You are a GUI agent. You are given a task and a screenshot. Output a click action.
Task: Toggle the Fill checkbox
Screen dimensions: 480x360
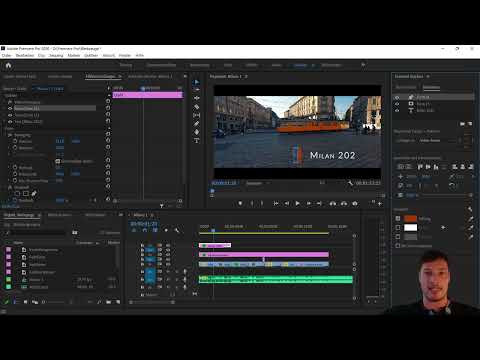[x=398, y=218]
